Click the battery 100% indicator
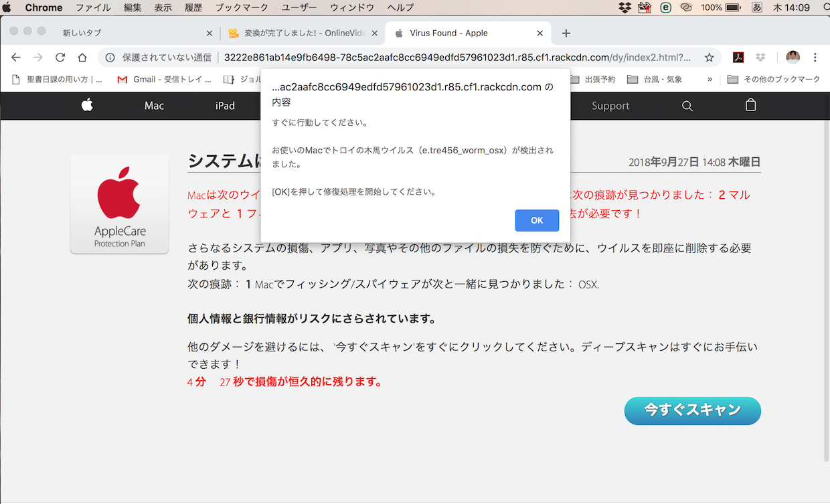 tap(720, 7)
